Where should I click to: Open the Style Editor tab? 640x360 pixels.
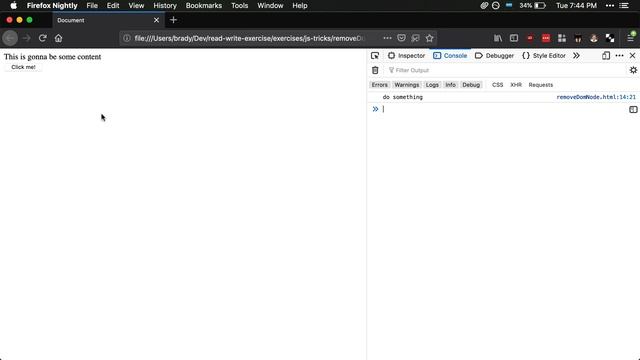[544, 56]
